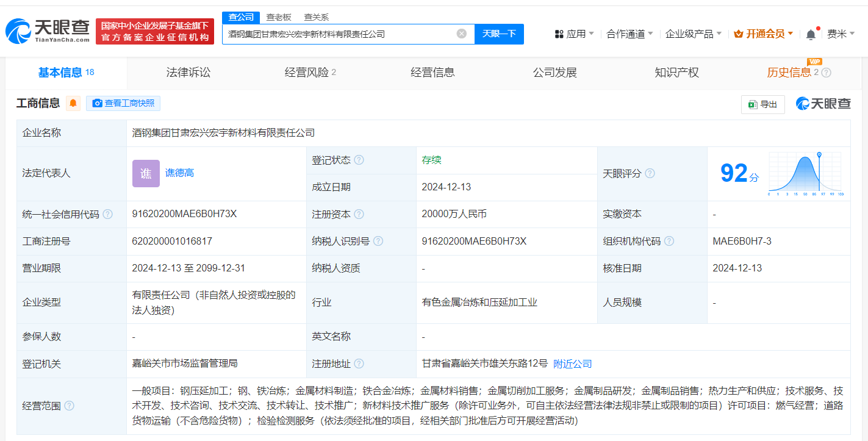
Task: Switch to the 法律诉讼 tab
Action: pyautogui.click(x=188, y=73)
